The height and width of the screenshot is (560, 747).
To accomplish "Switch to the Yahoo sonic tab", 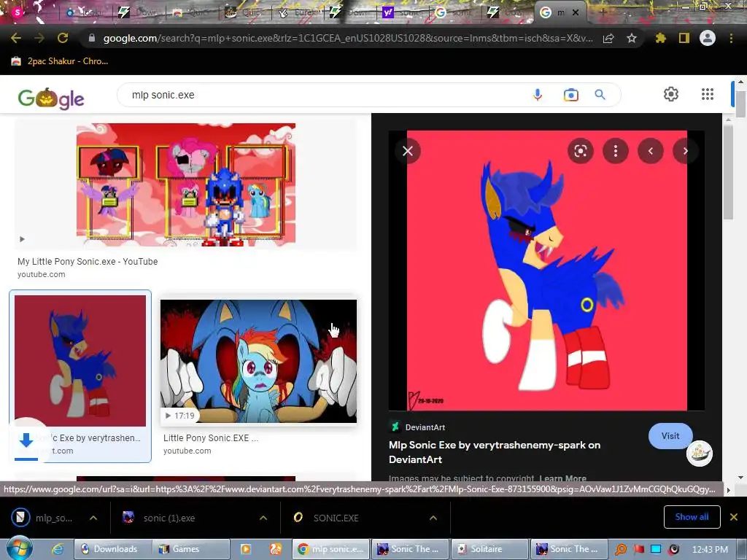I will 401,13.
